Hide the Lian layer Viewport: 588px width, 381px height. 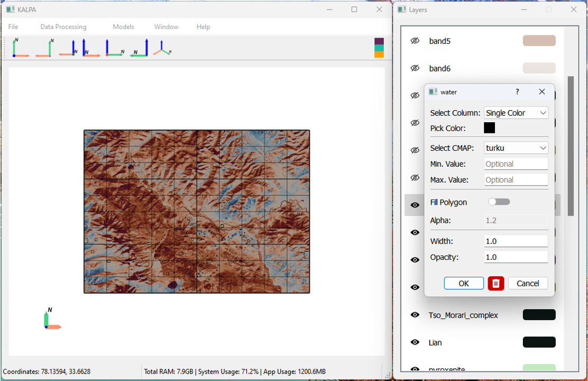pyautogui.click(x=415, y=342)
